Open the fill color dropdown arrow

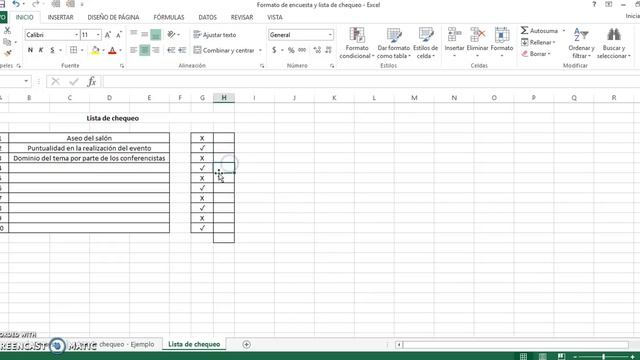click(103, 51)
